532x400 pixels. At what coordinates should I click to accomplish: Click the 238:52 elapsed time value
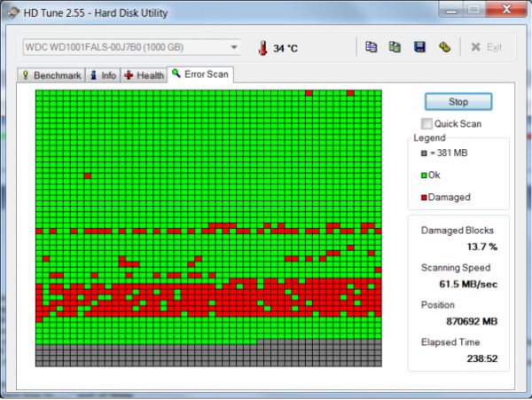point(482,358)
